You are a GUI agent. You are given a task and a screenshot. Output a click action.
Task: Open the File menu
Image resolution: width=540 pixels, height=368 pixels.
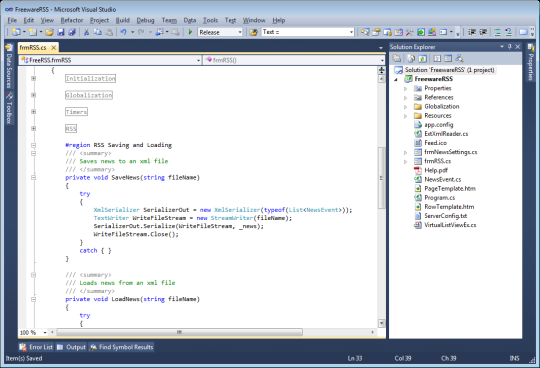tap(12, 20)
